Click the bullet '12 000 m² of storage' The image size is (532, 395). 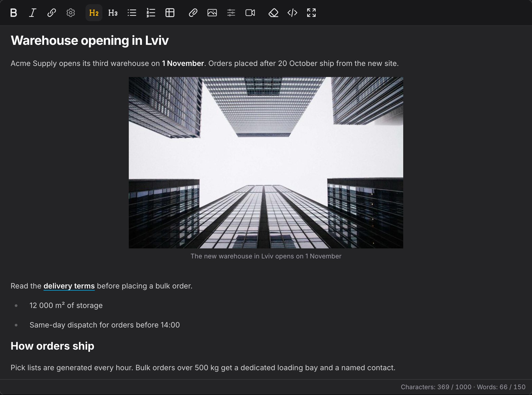click(66, 305)
